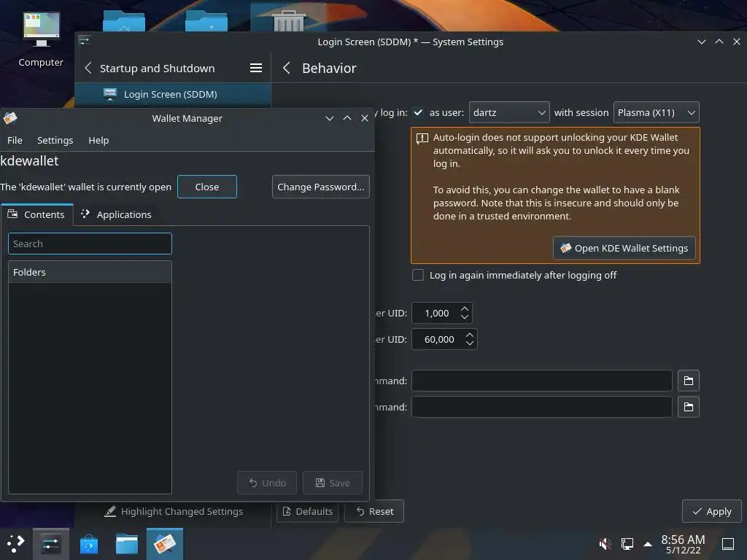Open the Wallet Manager File menu
Screen dimensions: 747x560
pos(15,140)
